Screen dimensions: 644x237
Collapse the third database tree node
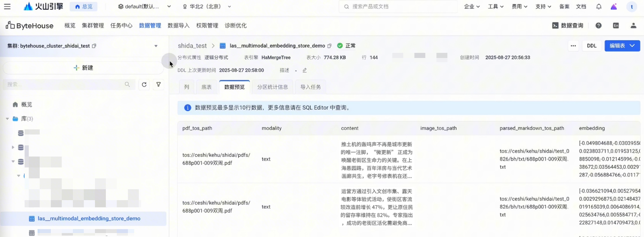click(x=13, y=162)
